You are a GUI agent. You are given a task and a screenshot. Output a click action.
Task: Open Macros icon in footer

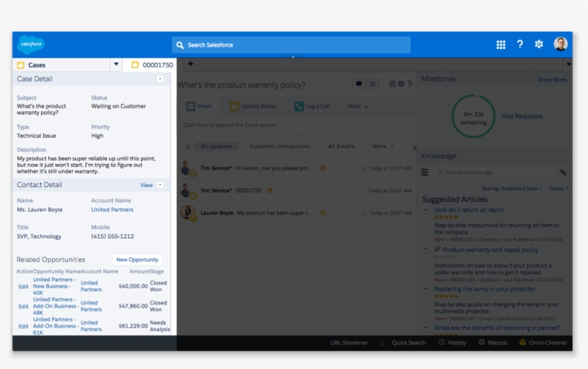[481, 342]
